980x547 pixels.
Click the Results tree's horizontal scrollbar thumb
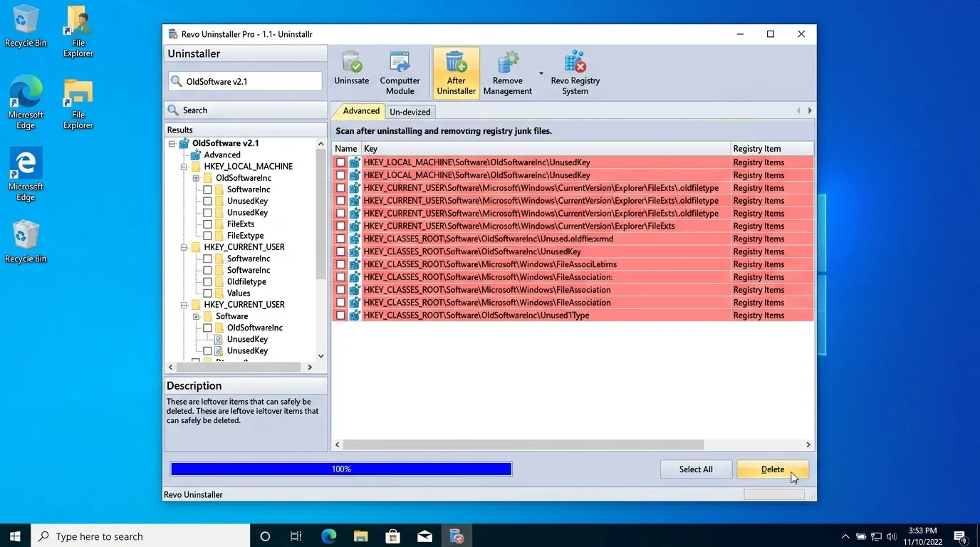click(x=238, y=367)
